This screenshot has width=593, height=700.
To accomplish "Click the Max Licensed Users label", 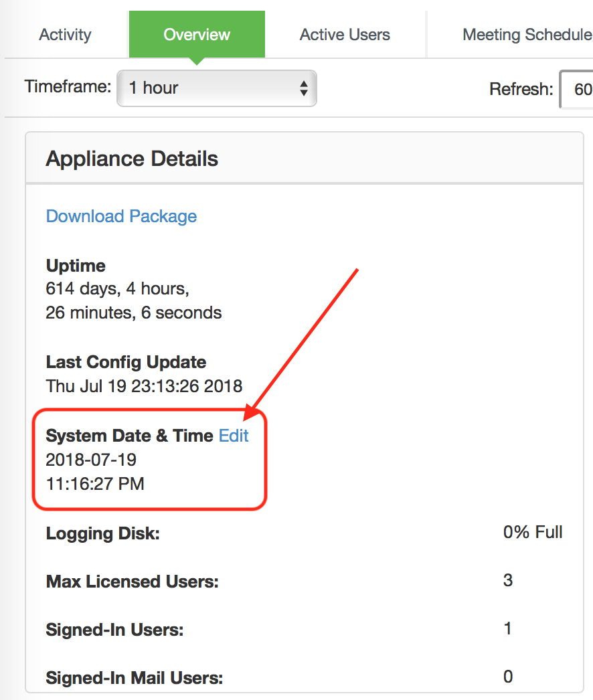I will [x=132, y=582].
